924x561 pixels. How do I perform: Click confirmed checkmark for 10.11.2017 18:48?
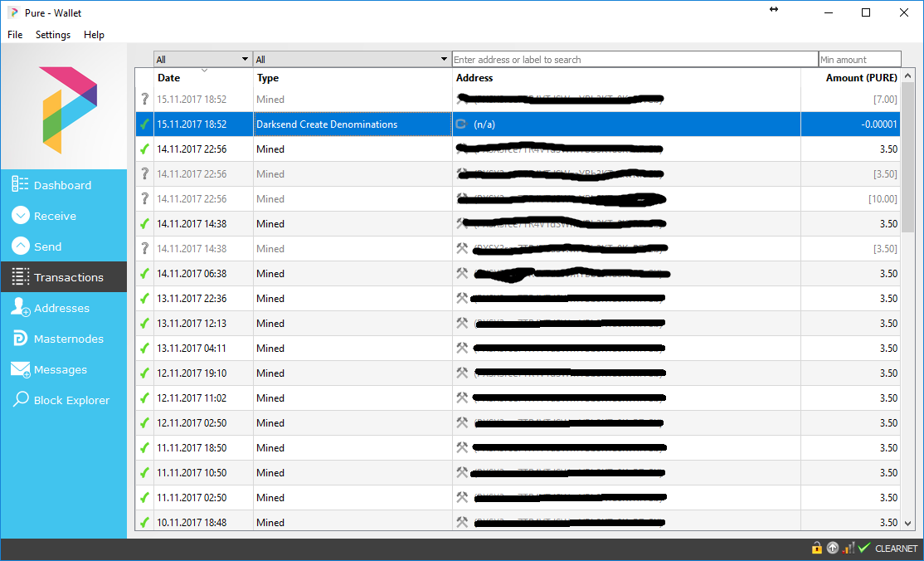pyautogui.click(x=144, y=523)
